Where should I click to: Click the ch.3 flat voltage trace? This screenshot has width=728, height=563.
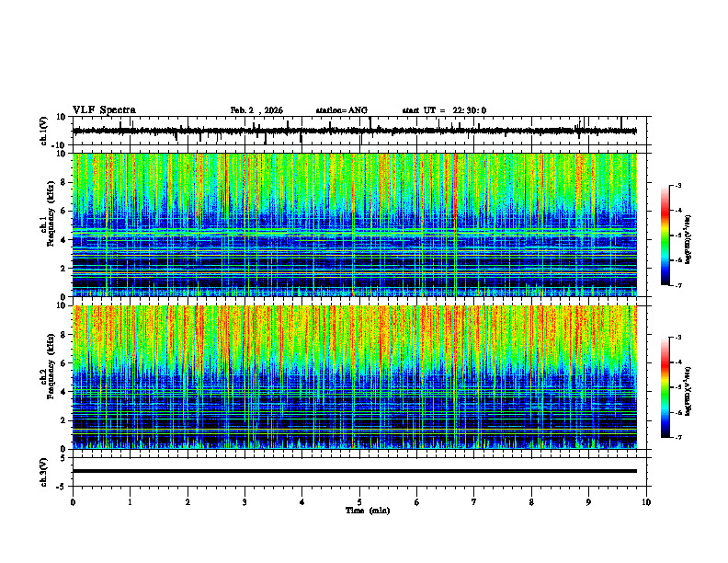click(x=355, y=471)
